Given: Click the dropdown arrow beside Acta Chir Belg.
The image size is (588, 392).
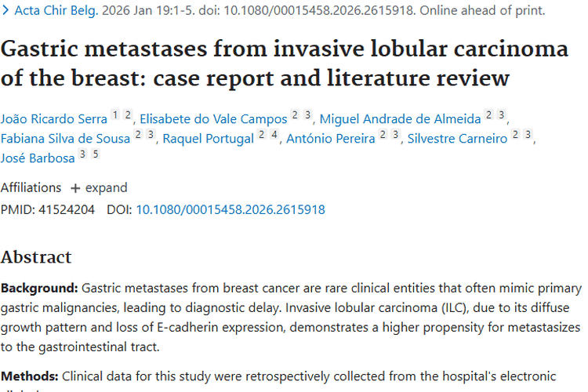Looking at the screenshot, I should click(7, 12).
